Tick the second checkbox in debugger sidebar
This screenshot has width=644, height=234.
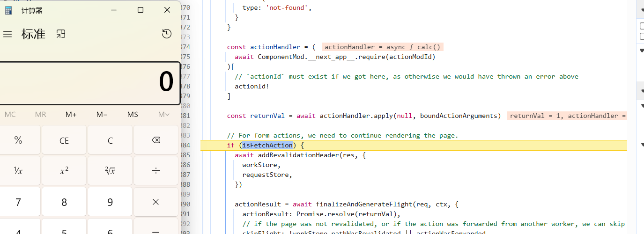pos(642,36)
